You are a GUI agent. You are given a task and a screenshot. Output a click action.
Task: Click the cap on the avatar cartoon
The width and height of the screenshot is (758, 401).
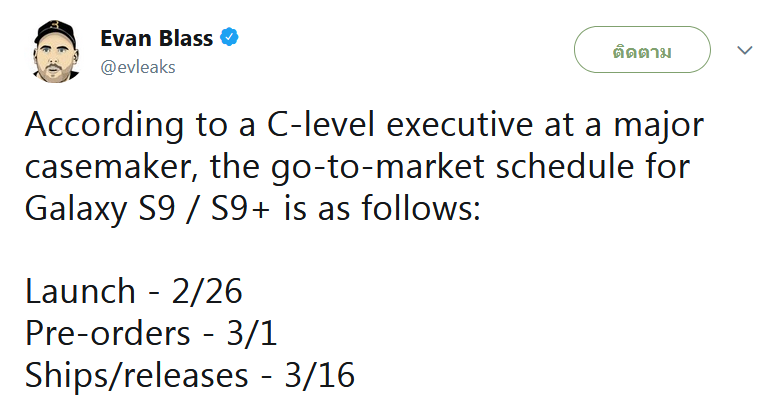click(56, 33)
